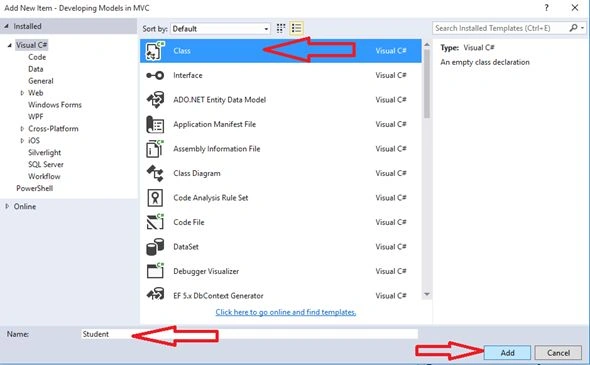Select the Windows Forms category
The image size is (590, 365).
pos(55,105)
